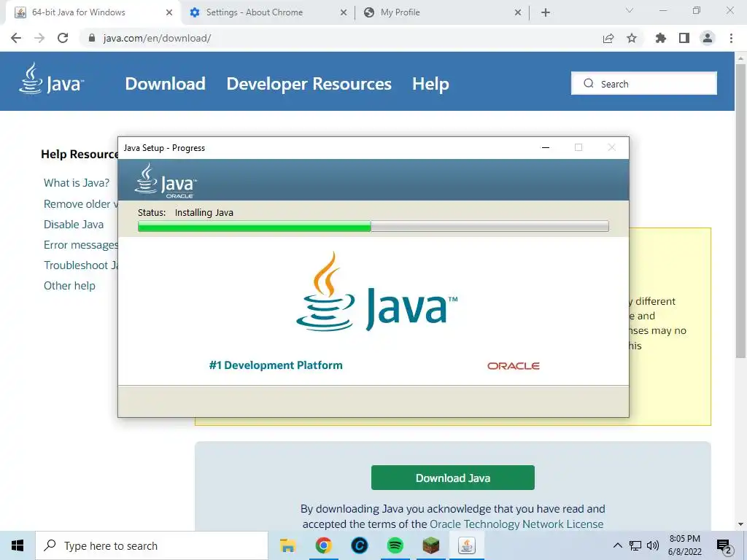747x560 pixels.
Task: Click the address bar URL java.com/en/download/
Action: click(x=157, y=38)
